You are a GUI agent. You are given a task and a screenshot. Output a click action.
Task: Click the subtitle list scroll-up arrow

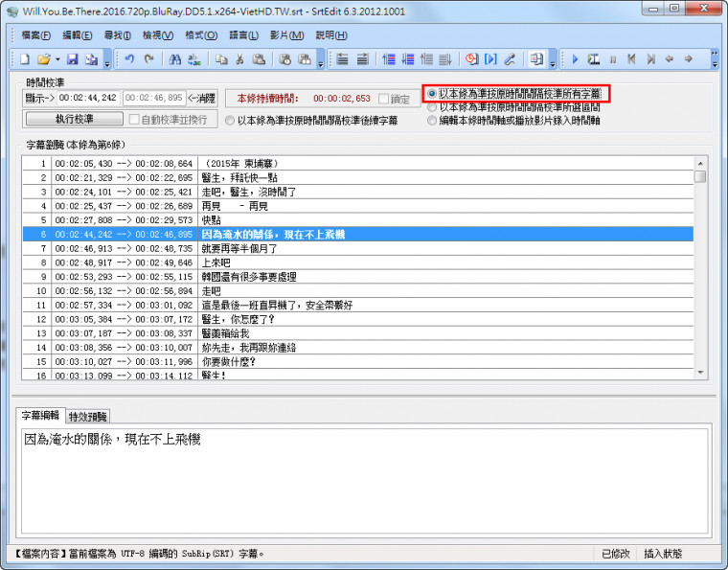(700, 163)
